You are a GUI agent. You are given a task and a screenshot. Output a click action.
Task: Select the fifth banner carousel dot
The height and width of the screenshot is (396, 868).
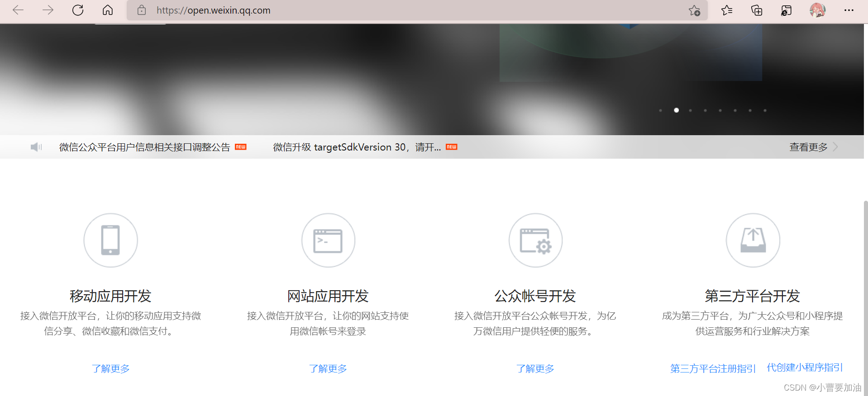tap(720, 110)
